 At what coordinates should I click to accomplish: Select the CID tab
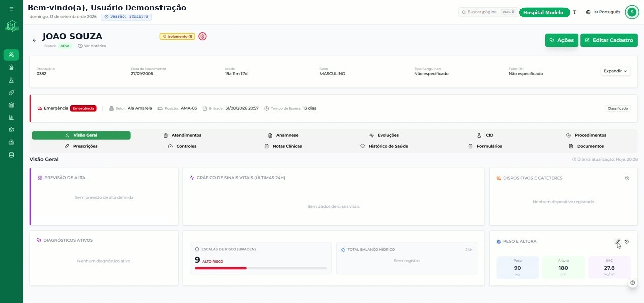point(486,135)
